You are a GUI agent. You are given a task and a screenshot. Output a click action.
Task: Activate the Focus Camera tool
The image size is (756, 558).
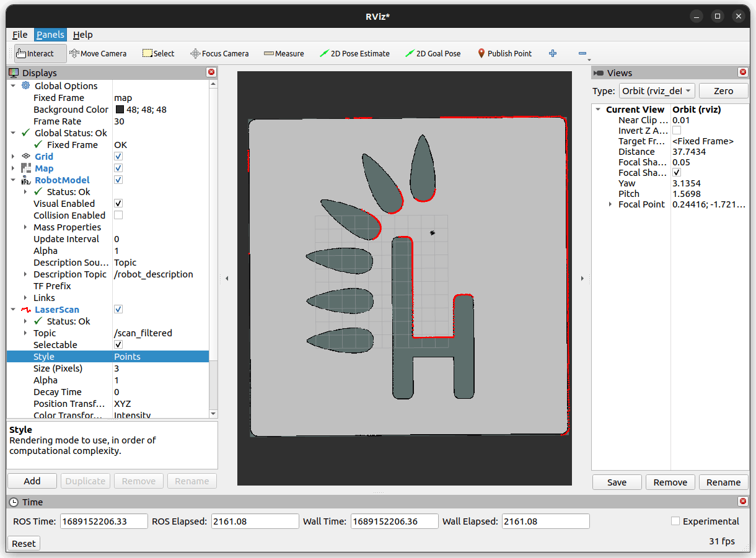pyautogui.click(x=219, y=54)
